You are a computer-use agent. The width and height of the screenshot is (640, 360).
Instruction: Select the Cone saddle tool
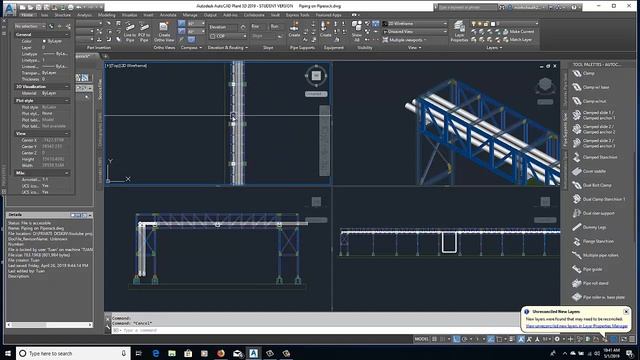coord(589,171)
